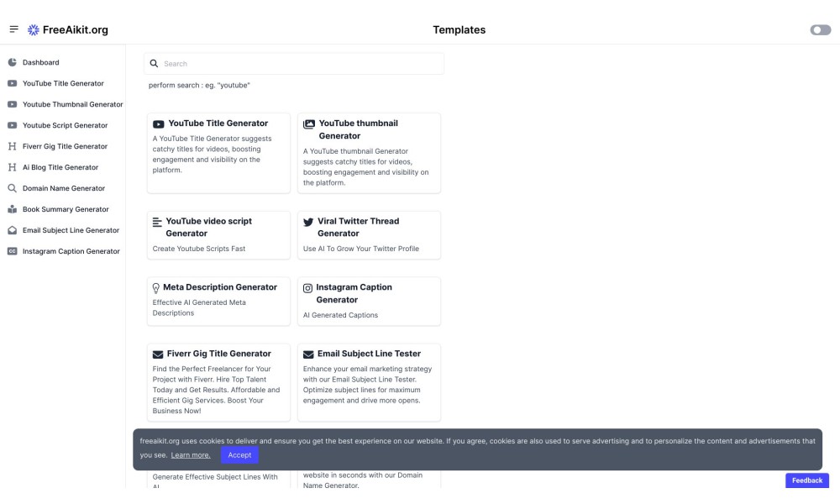The height and width of the screenshot is (504, 840).
Task: Click the Youtube Script Generator sidebar icon
Action: point(12,125)
